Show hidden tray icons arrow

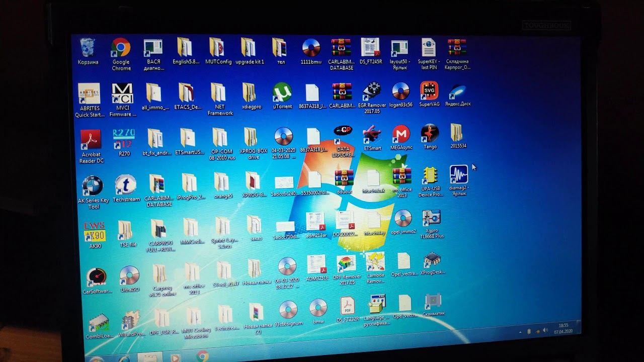pos(520,332)
